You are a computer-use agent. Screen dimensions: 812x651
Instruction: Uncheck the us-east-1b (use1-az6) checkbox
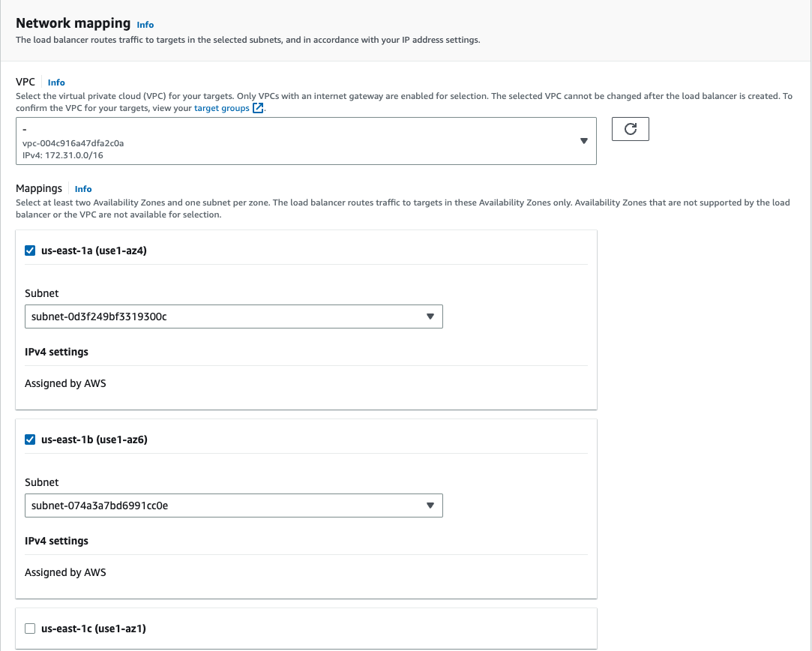pyautogui.click(x=31, y=439)
